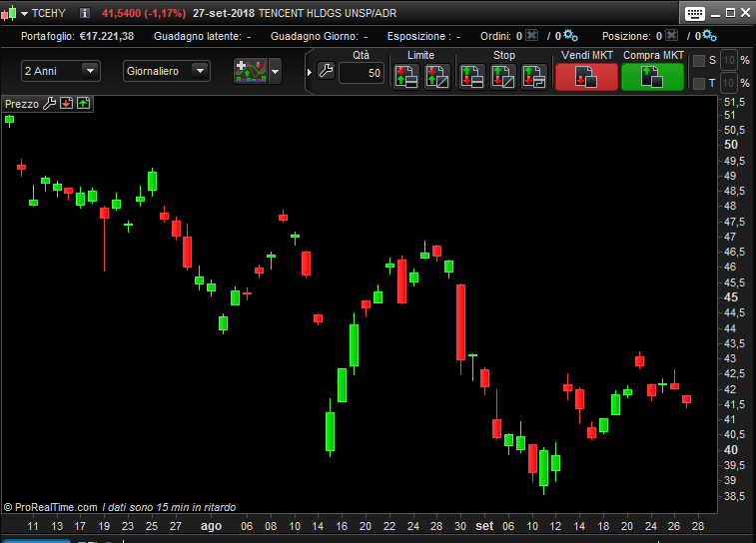756x543 pixels.
Task: Click the third Stop order icon
Action: click(533, 76)
